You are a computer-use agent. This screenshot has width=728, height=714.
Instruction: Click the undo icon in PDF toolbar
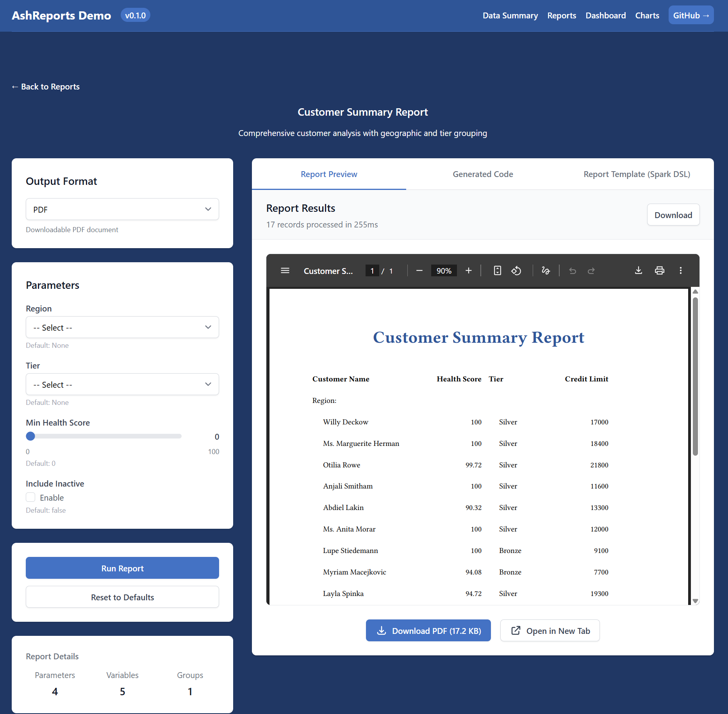click(x=573, y=270)
